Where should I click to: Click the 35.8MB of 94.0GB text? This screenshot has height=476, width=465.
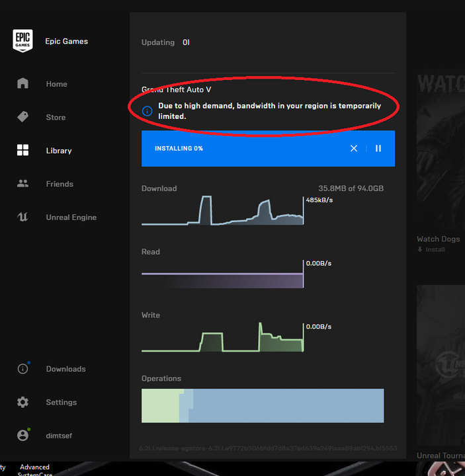(x=351, y=188)
